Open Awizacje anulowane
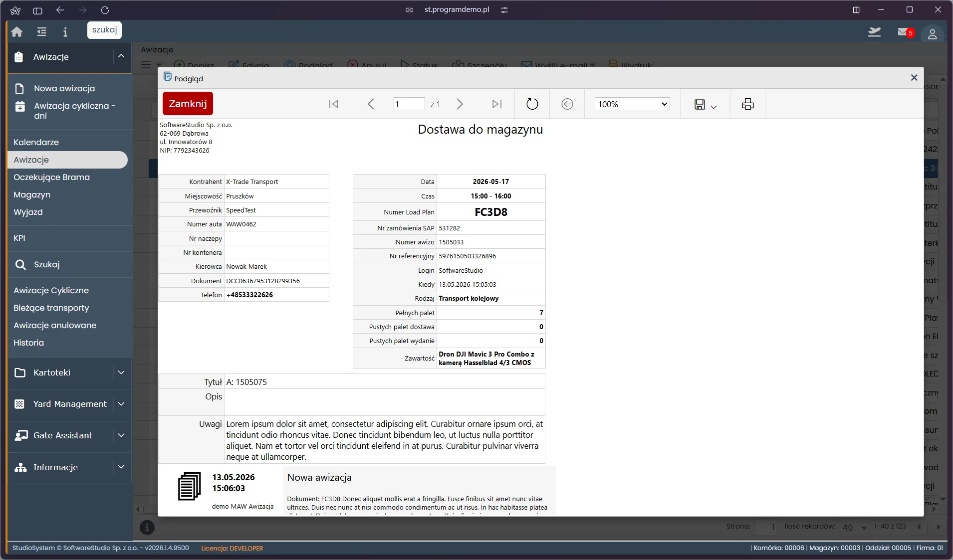 point(55,325)
